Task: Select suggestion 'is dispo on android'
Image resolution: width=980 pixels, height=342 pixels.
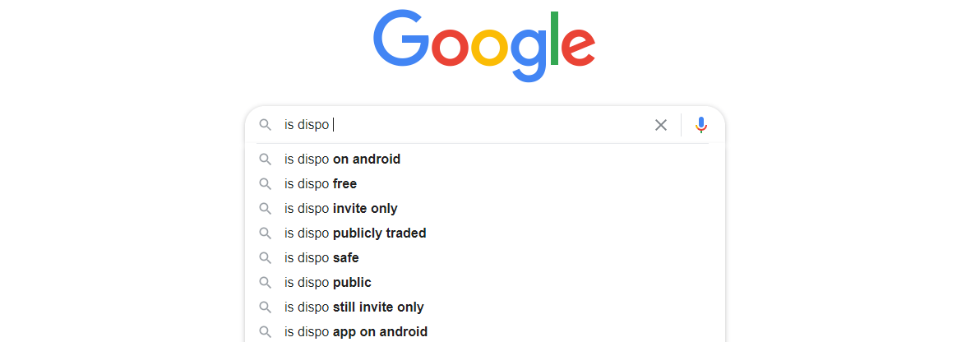Action: (485, 159)
